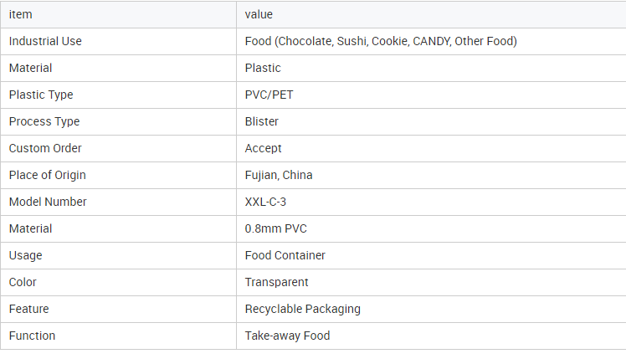Select the 'Custom Order' row label
The height and width of the screenshot is (364, 626).
(x=45, y=148)
